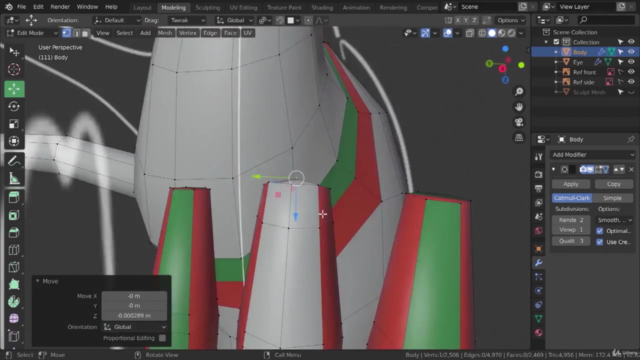
Task: Collapse the subdivision modifier panel
Action: coord(554,169)
